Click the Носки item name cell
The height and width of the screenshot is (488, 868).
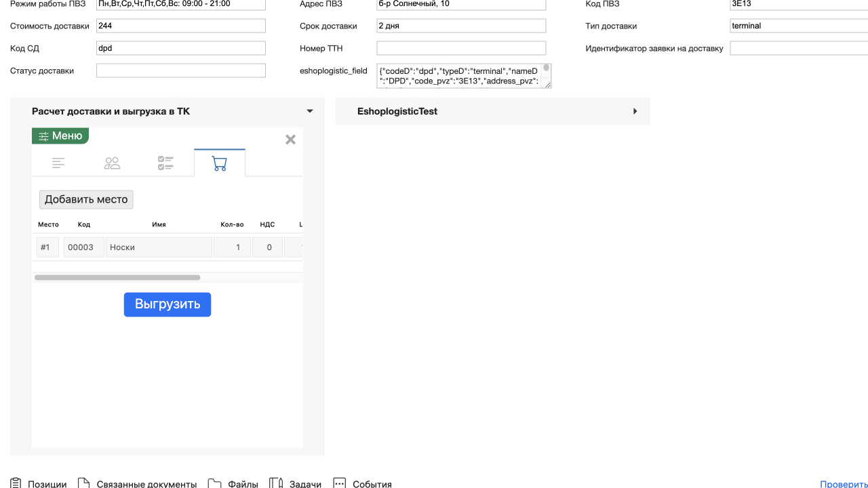point(159,247)
